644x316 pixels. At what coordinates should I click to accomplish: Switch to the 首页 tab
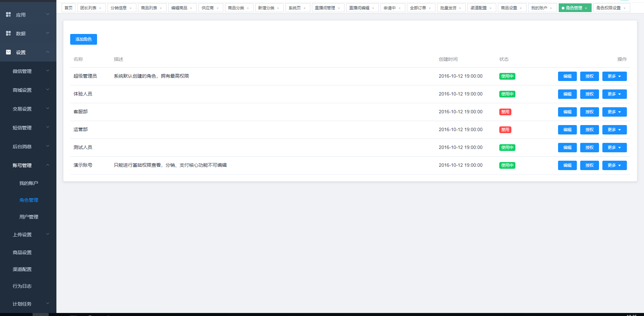[68, 8]
